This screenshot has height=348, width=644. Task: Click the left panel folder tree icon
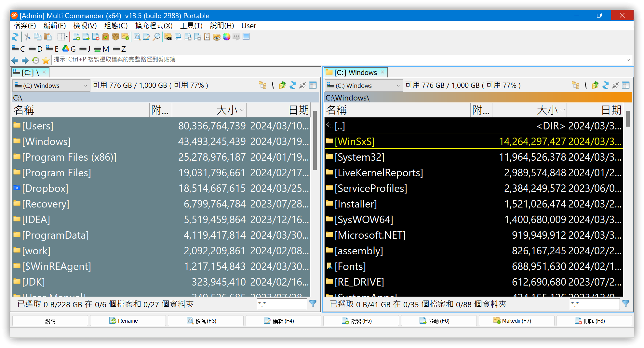pyautogui.click(x=262, y=85)
